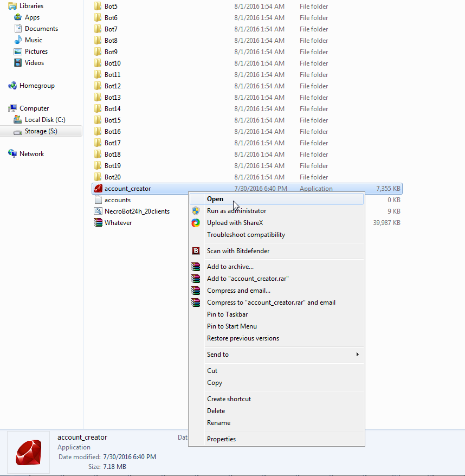Select the Bot12 folder icon
This screenshot has height=476, width=465.
[x=98, y=86]
